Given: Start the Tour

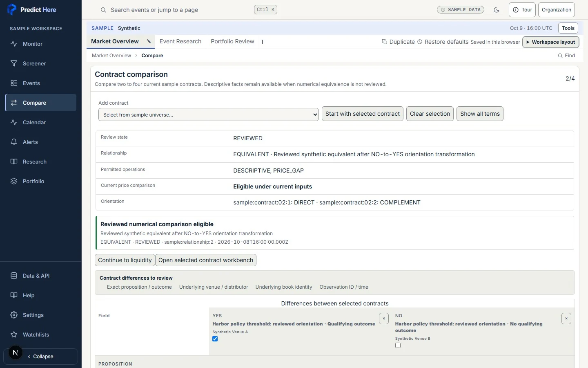Looking at the screenshot, I should click(x=522, y=10).
